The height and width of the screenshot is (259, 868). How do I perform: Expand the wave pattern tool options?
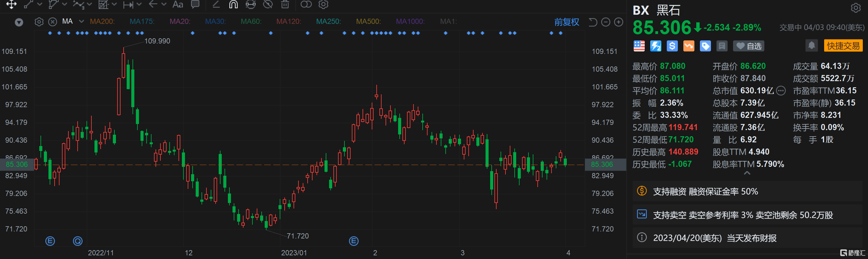tap(89, 4)
